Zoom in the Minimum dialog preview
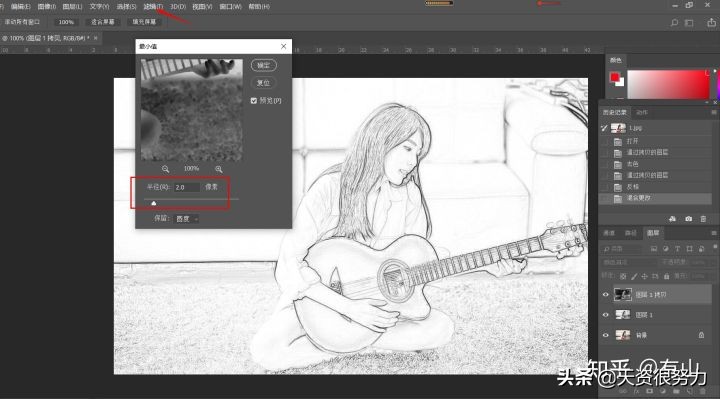The image size is (720, 399). pos(219,169)
